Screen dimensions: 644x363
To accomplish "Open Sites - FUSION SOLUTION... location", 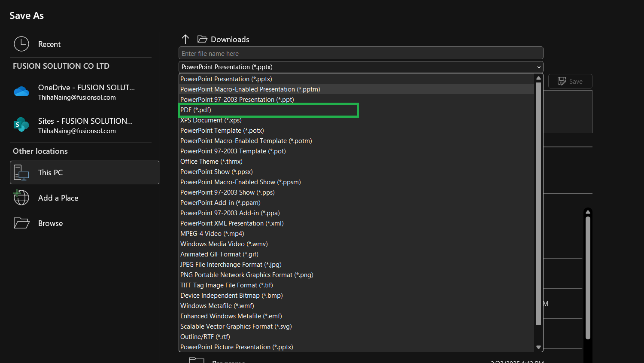I will 85,125.
